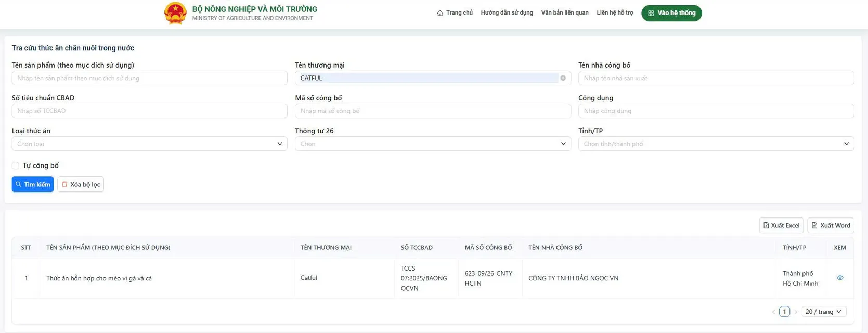Click the ministry national emblem logo
Viewport: 868px width, 333px height.
click(175, 13)
